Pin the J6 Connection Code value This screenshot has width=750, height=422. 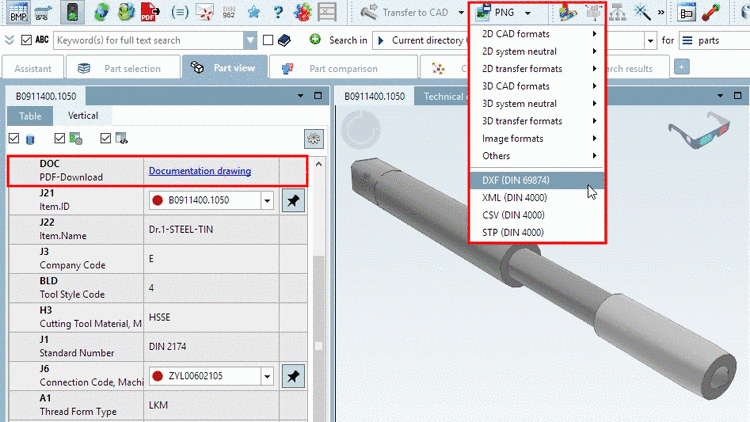tap(293, 377)
